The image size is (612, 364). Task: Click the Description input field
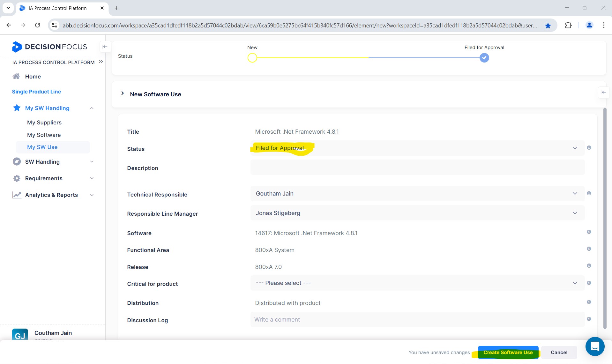(417, 167)
